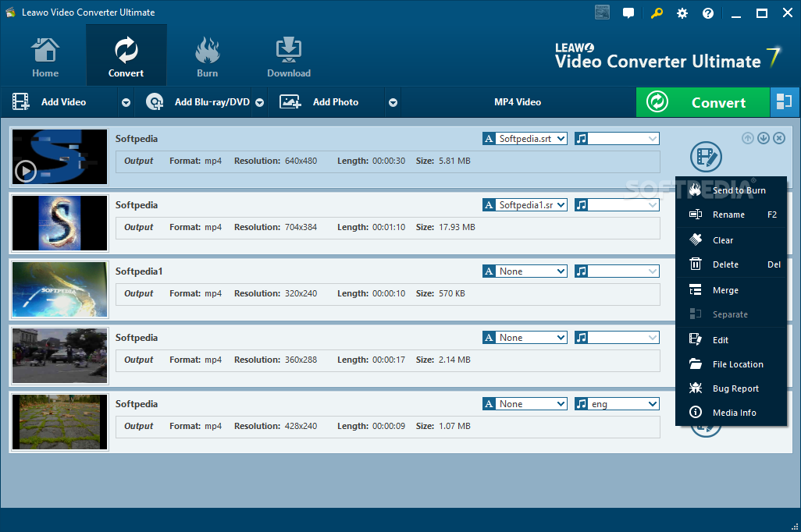The height and width of the screenshot is (532, 801).
Task: Open the Home tab
Action: (x=45, y=57)
